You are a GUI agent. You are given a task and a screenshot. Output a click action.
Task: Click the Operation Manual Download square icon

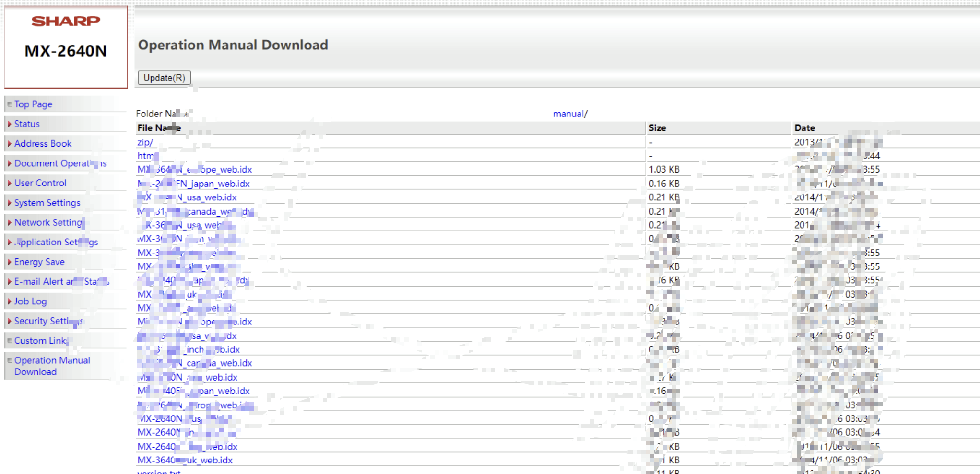(x=10, y=360)
